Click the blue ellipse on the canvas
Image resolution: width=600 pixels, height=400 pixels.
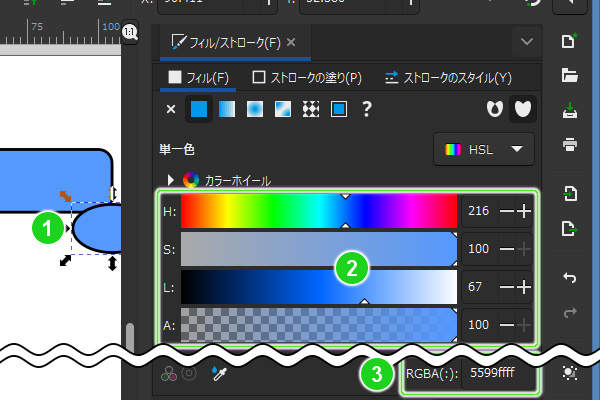click(x=98, y=228)
